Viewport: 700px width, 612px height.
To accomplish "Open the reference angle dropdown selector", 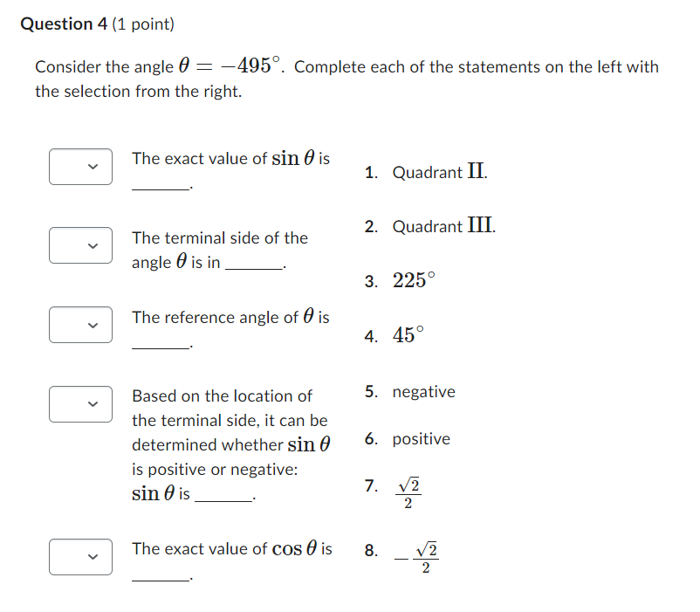I will click(x=80, y=325).
